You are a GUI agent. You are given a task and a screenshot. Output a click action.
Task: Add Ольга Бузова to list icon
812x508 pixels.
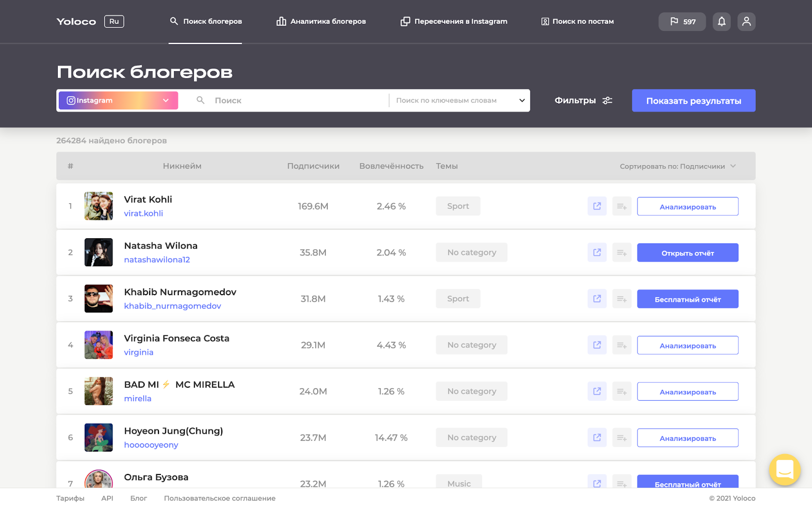coord(622,481)
